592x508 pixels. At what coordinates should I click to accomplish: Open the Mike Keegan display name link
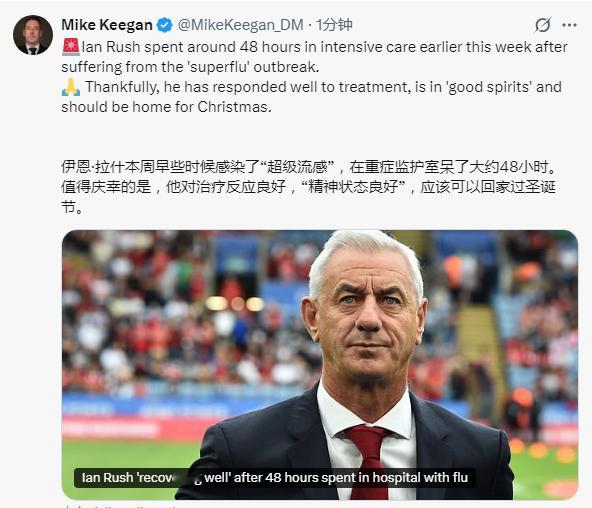pos(107,25)
